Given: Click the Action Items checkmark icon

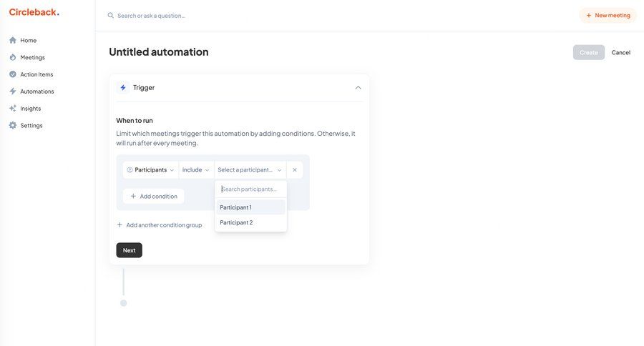Looking at the screenshot, I should click(13, 74).
